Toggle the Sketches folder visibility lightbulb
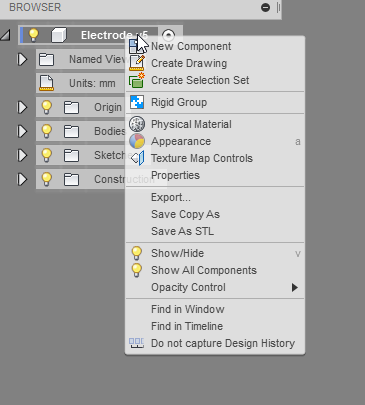The width and height of the screenshot is (365, 405). (46, 155)
